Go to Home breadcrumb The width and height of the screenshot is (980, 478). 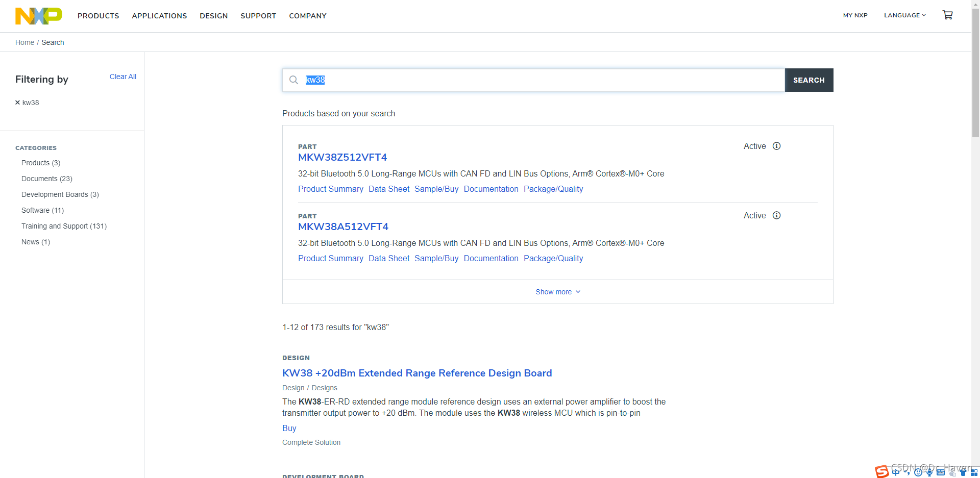[x=24, y=42]
